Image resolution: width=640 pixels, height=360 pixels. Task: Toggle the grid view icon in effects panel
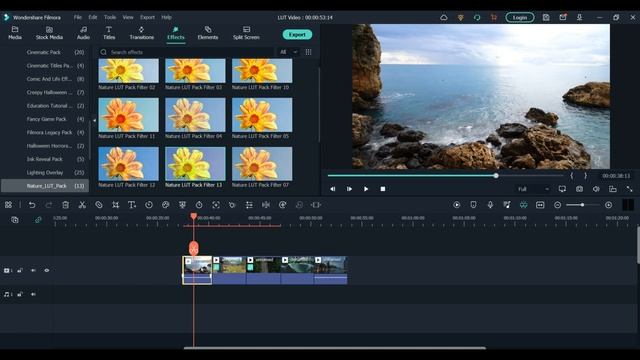pyautogui.click(x=308, y=52)
